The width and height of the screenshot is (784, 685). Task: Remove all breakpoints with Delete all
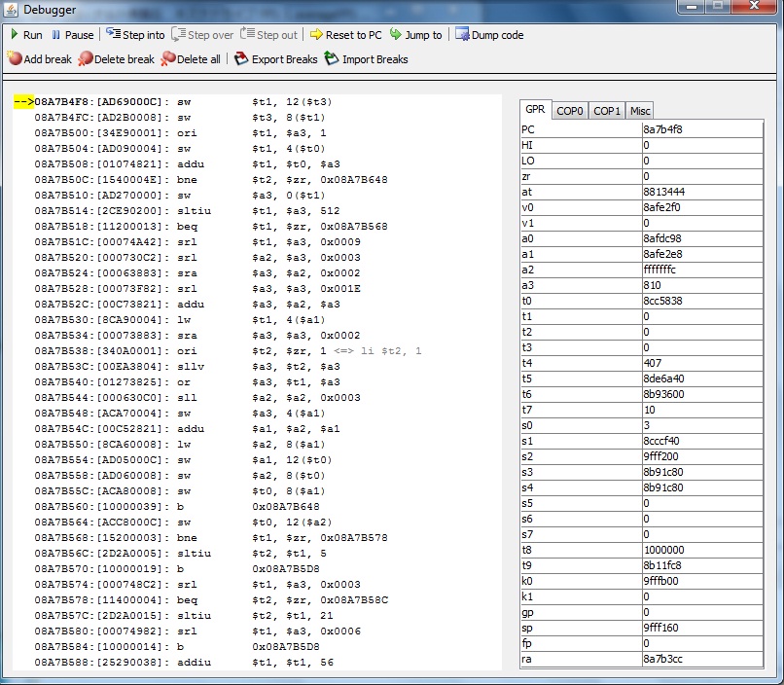pos(169,59)
